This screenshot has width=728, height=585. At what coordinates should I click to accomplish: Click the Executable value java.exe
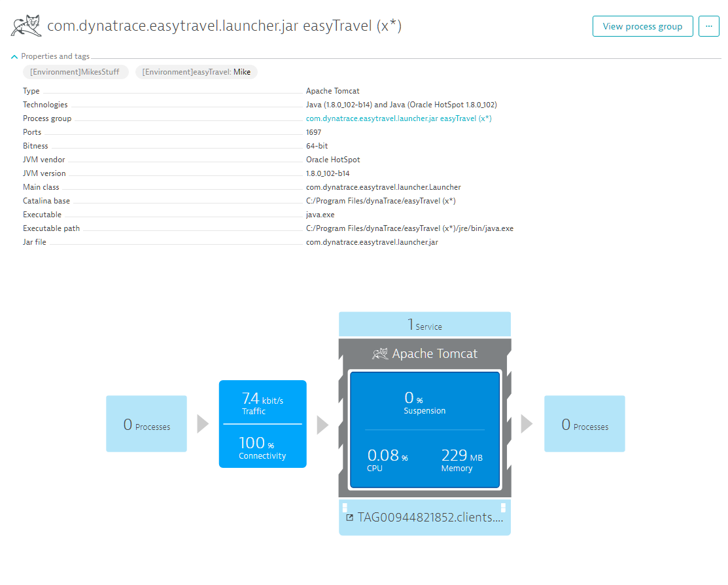click(320, 215)
